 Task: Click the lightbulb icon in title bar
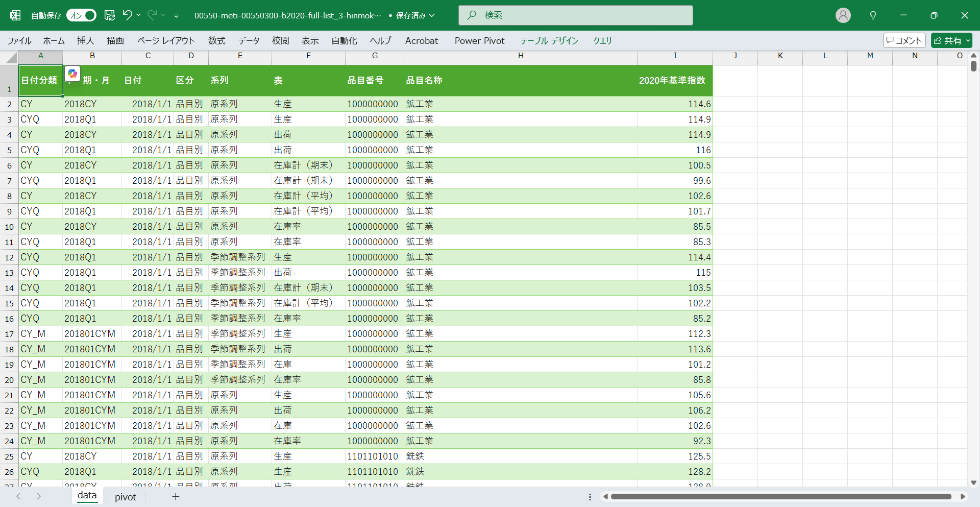[873, 15]
